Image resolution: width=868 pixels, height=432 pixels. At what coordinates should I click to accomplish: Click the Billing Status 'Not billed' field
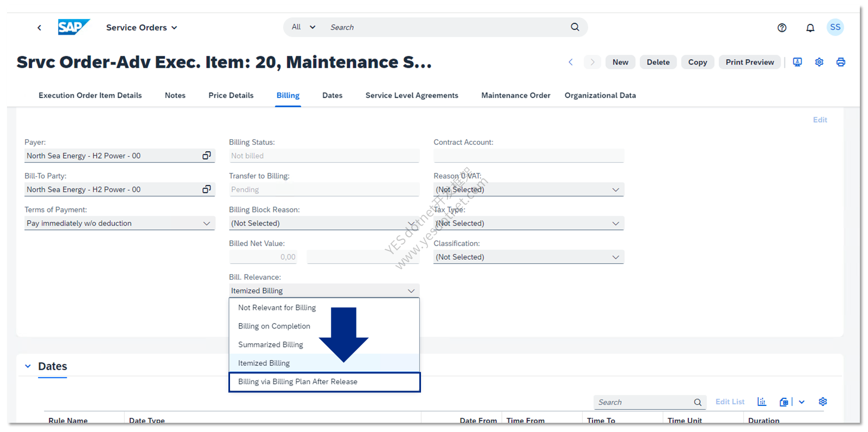coord(324,156)
